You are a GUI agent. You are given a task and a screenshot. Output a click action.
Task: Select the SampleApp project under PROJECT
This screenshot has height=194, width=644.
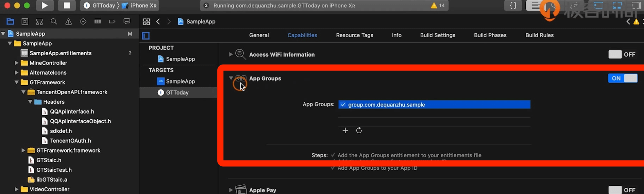[x=177, y=59]
